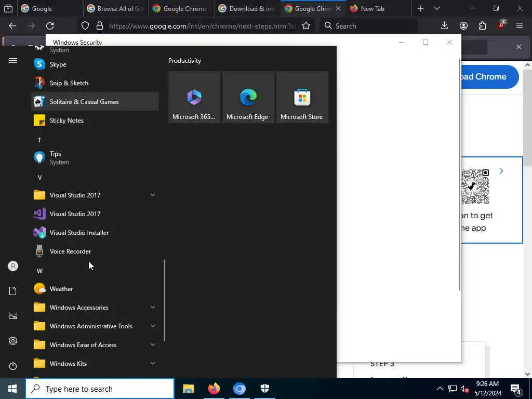Open Firefox downloads panel

445,26
